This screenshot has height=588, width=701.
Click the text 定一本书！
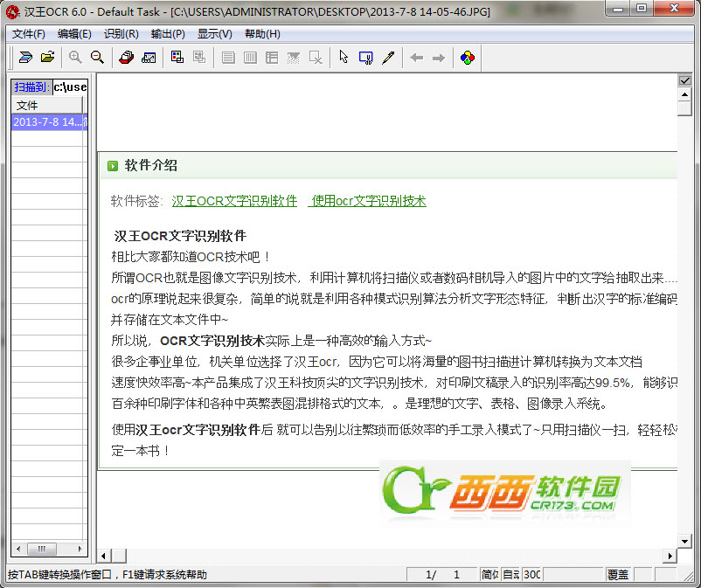[x=141, y=450]
